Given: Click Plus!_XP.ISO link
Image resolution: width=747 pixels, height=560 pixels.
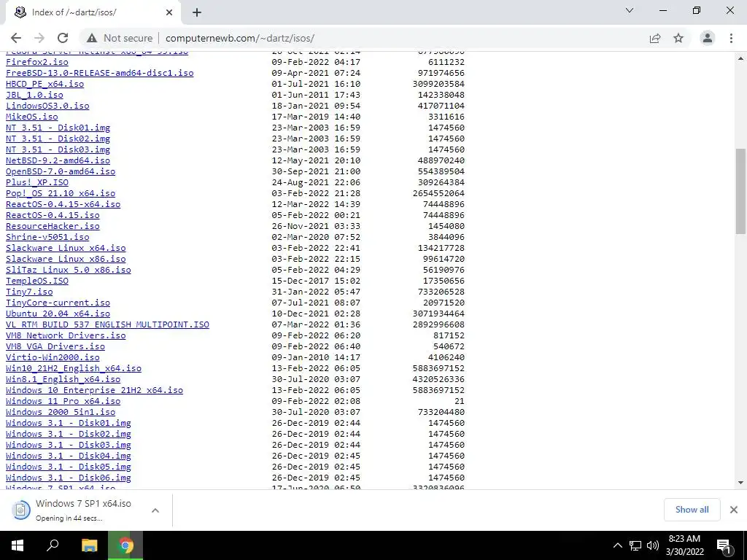Looking at the screenshot, I should [x=37, y=182].
